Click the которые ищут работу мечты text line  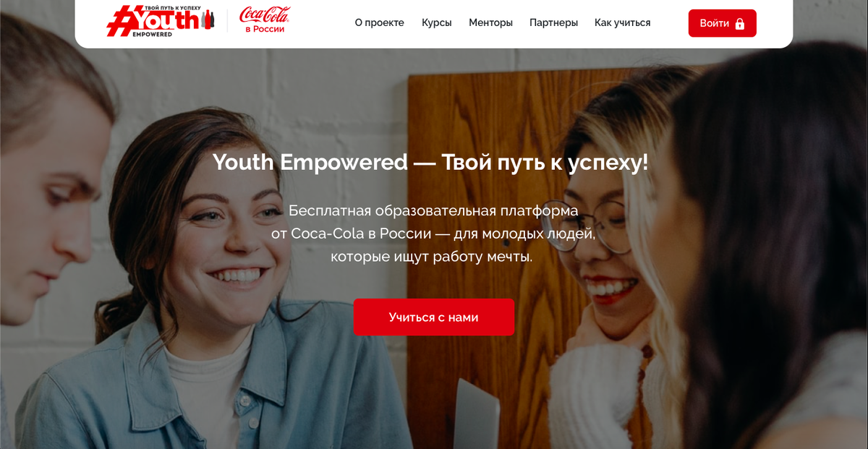432,257
